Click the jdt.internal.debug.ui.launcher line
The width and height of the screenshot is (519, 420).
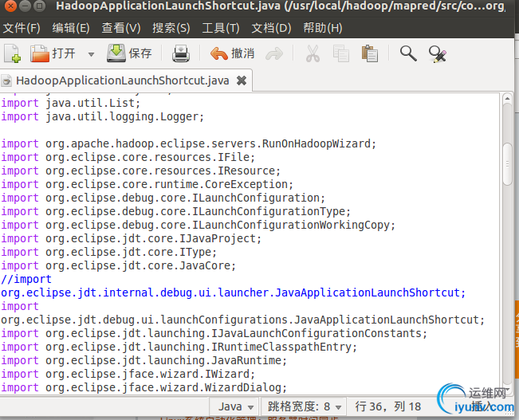(234, 293)
